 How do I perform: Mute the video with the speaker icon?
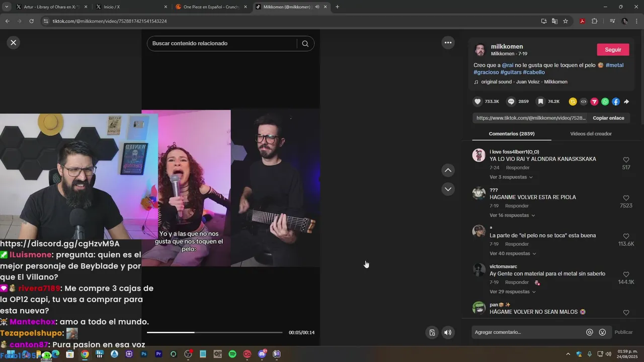pyautogui.click(x=447, y=332)
